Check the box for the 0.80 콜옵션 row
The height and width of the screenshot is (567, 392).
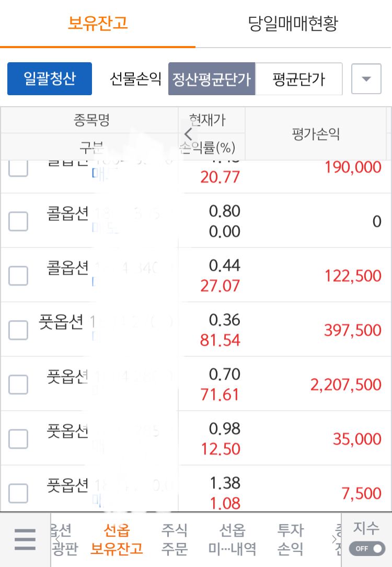tap(18, 221)
